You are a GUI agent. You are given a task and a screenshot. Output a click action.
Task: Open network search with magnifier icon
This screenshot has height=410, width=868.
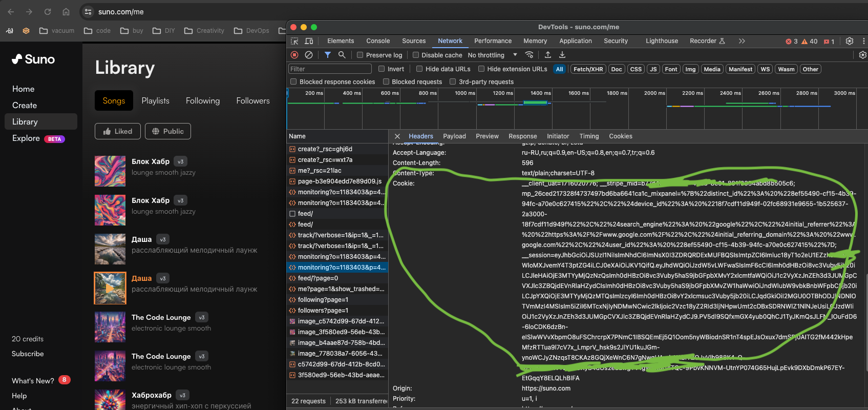coord(342,55)
